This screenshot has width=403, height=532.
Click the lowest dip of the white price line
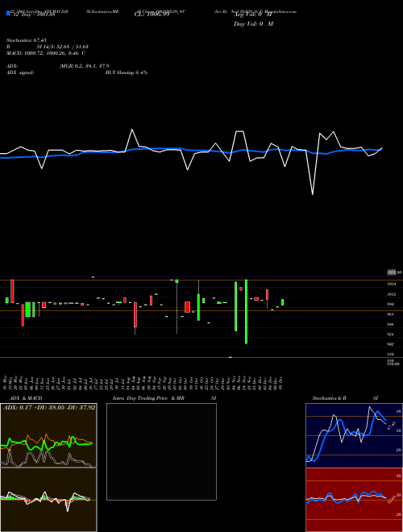pyautogui.click(x=313, y=194)
